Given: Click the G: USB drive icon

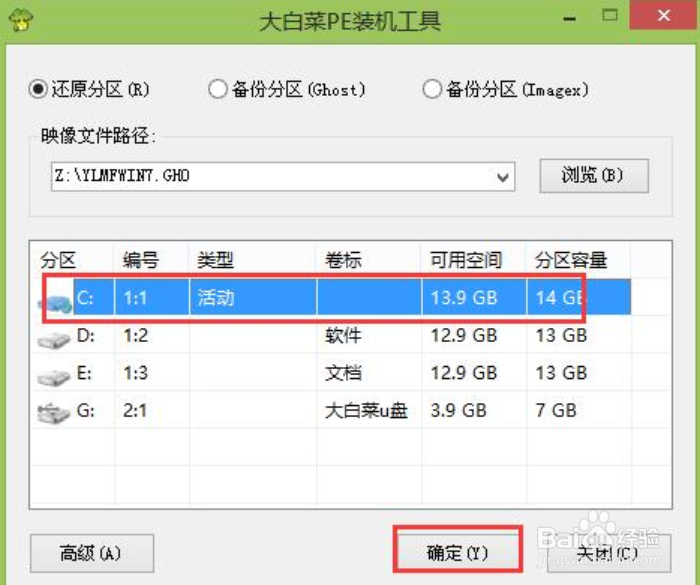Looking at the screenshot, I should (x=54, y=414).
